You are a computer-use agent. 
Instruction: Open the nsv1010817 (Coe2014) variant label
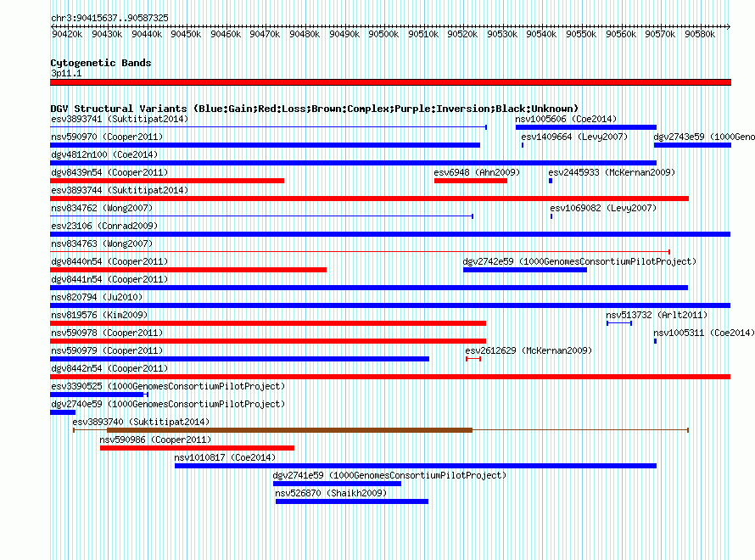pyautogui.click(x=225, y=457)
